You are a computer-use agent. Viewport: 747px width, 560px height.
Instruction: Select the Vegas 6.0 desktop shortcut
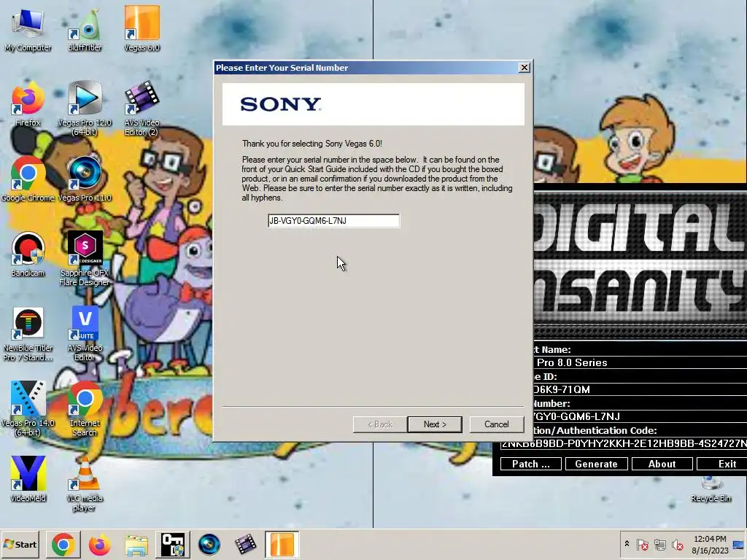(x=142, y=28)
